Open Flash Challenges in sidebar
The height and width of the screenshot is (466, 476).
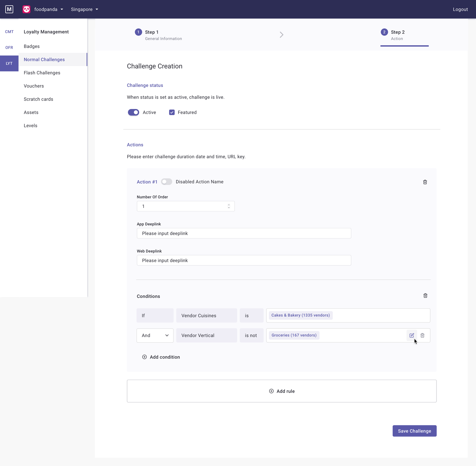coord(42,73)
